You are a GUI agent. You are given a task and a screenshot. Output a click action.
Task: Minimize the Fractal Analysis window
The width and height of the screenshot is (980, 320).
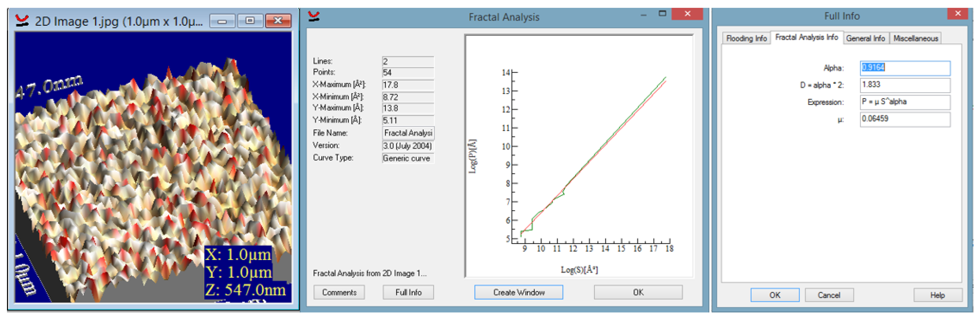coord(644,15)
